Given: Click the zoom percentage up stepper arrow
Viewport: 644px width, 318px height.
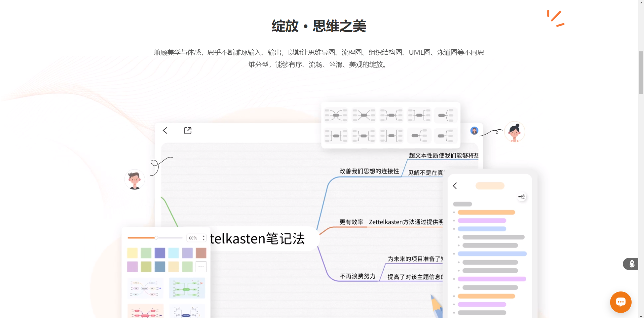Looking at the screenshot, I should pos(203,236).
